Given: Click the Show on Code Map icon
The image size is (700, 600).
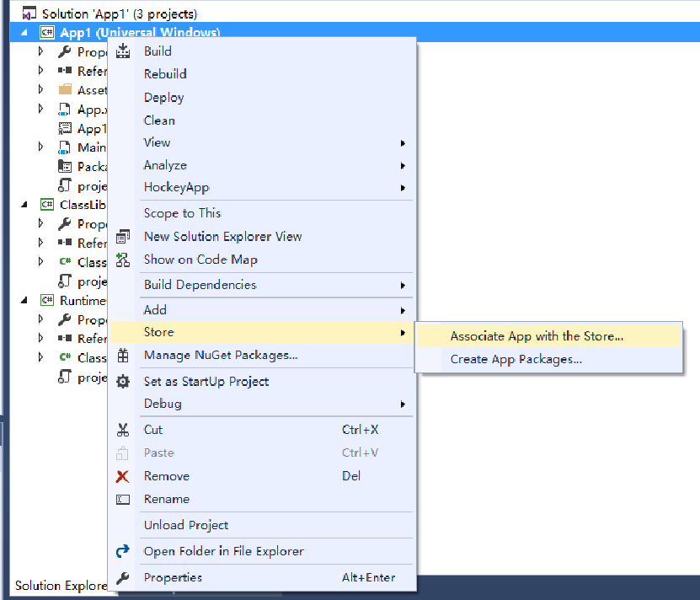Looking at the screenshot, I should 123,260.
